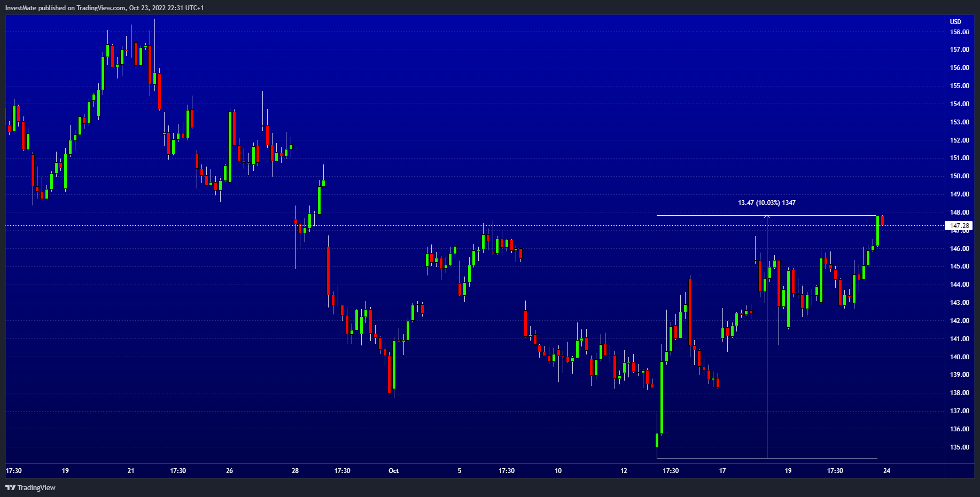Click the 144.00 price axis label

960,285
